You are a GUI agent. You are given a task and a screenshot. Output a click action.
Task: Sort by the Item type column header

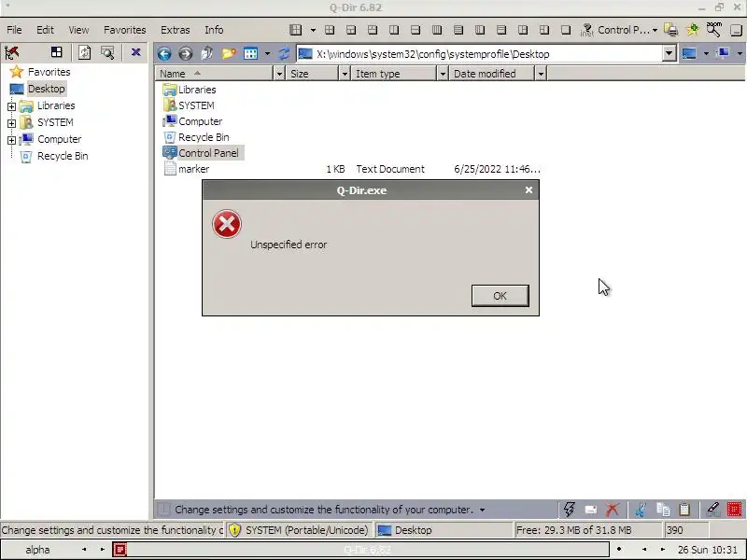pyautogui.click(x=394, y=74)
